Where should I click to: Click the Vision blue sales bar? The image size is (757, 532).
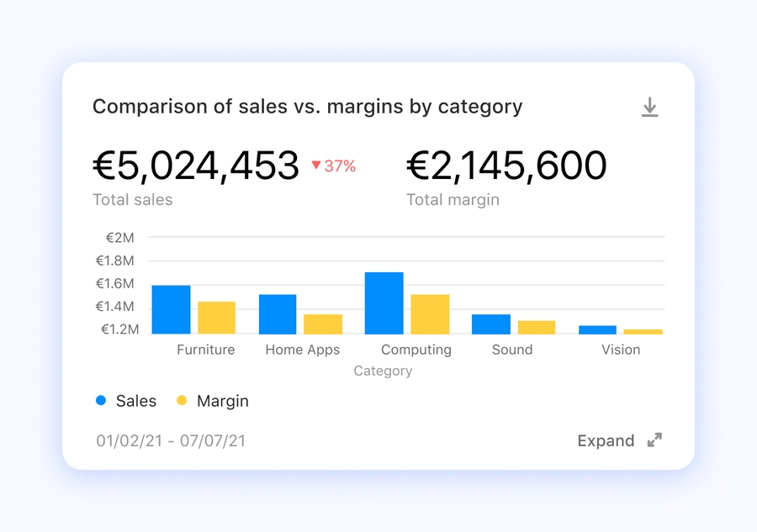(x=597, y=329)
